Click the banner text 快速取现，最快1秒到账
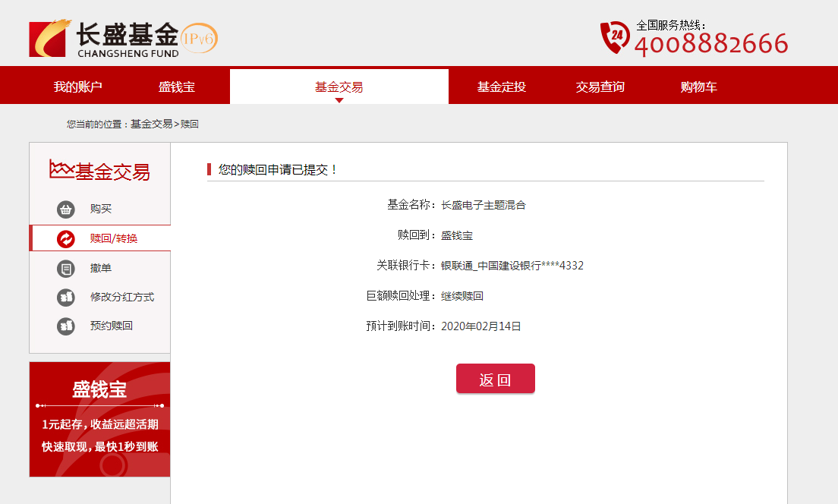This screenshot has height=504, width=838. point(100,447)
